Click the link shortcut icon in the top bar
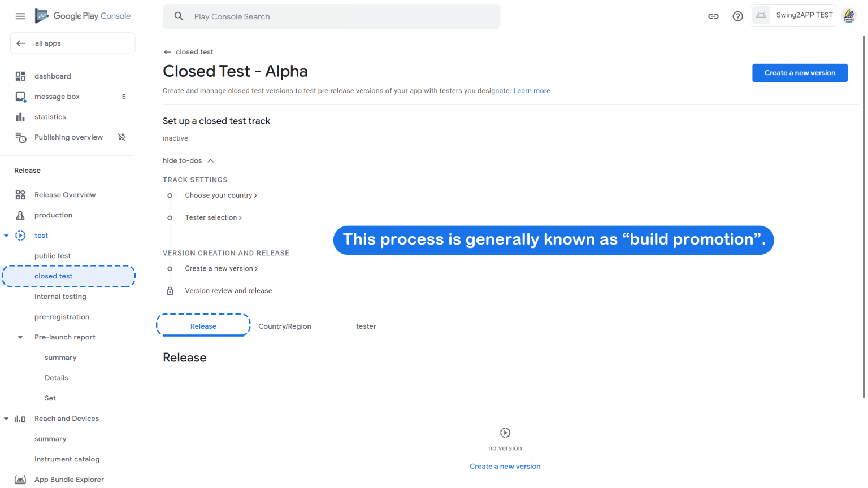 point(713,16)
